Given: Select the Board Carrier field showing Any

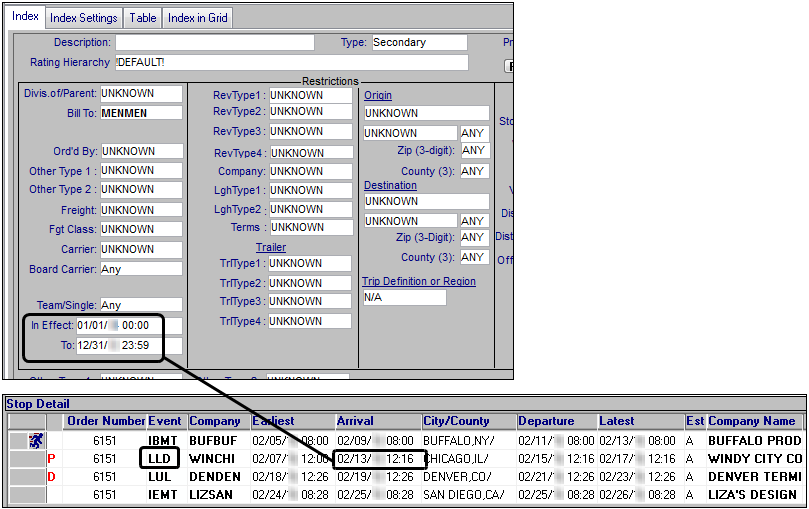Looking at the screenshot, I should [141, 269].
